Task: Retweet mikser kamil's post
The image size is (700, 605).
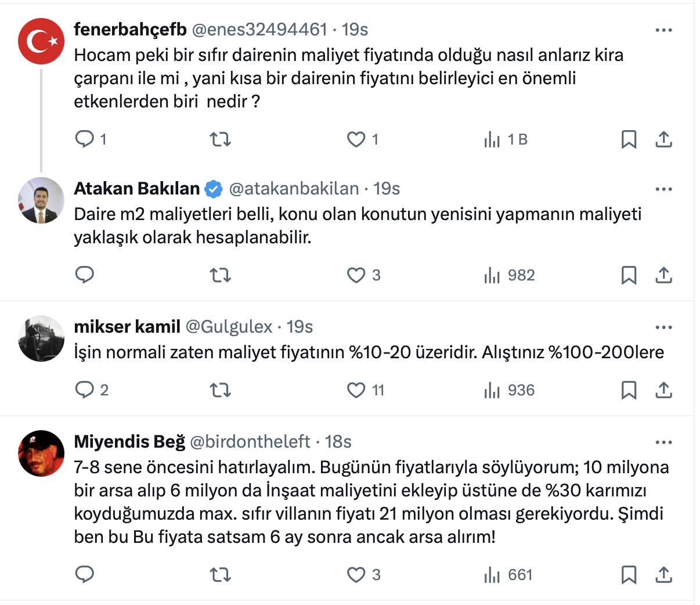Action: click(x=220, y=390)
